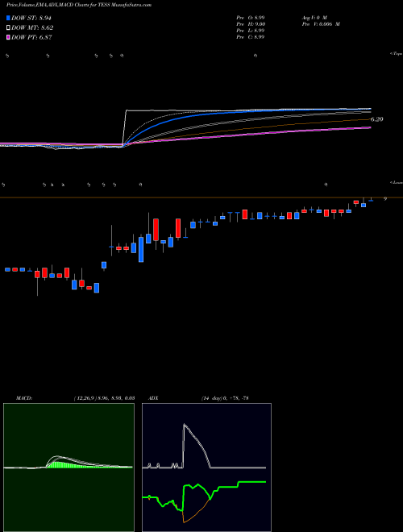This screenshot has height=532, width=403.
Task: Click the last candlestick near price 9
Action: pos(371,200)
